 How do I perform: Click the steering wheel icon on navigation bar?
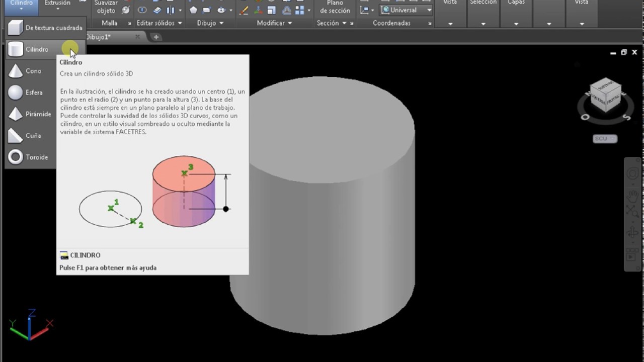point(632,174)
